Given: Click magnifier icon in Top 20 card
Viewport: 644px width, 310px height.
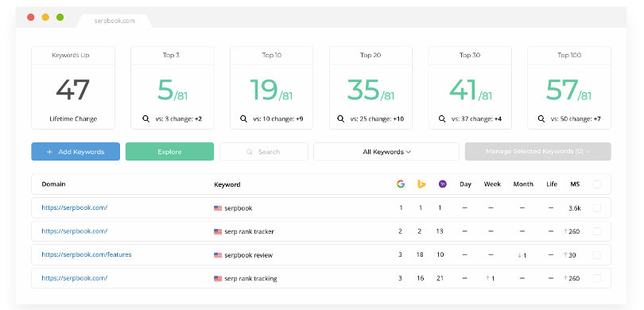Looking at the screenshot, I should pyautogui.click(x=340, y=118).
